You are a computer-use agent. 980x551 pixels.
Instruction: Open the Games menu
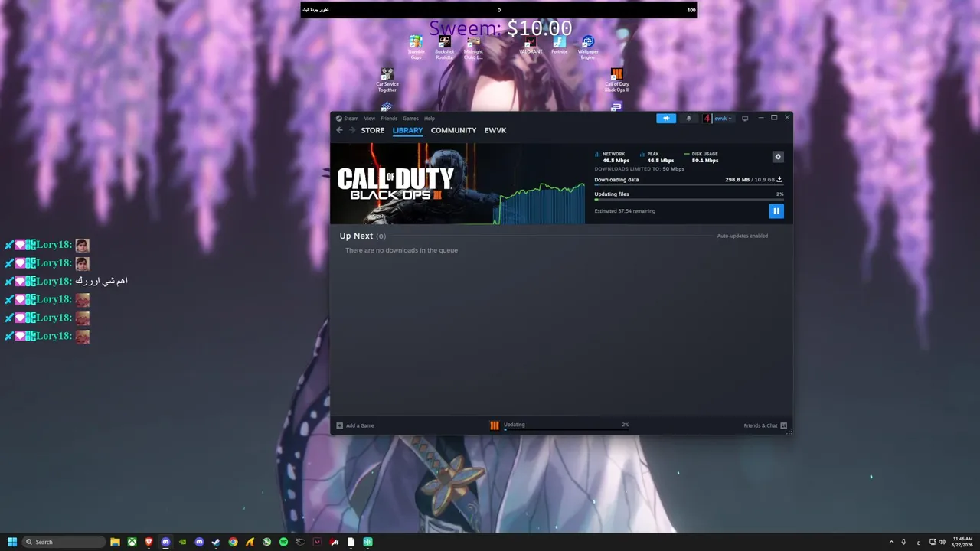410,119
